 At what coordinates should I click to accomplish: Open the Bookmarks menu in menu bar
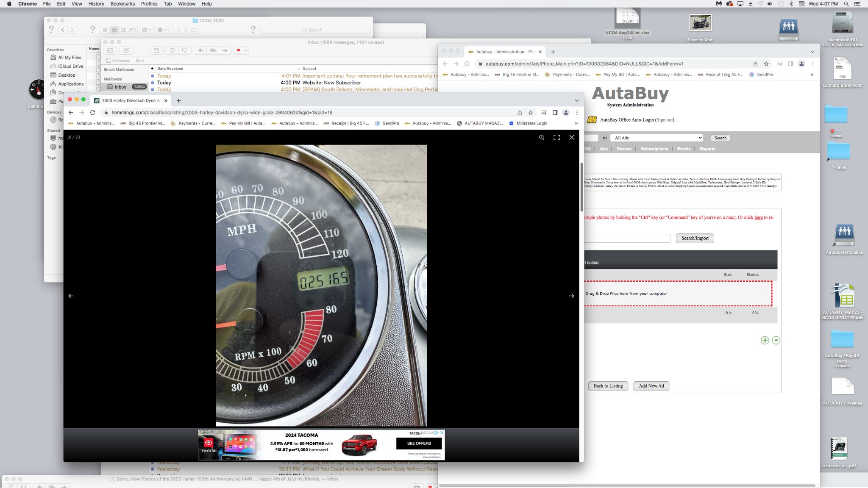(x=122, y=4)
